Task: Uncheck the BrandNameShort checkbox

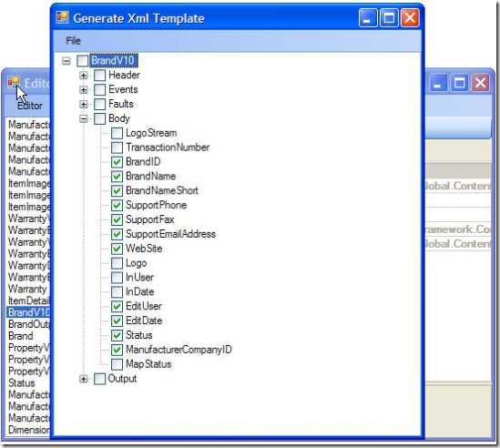Action: pos(117,191)
